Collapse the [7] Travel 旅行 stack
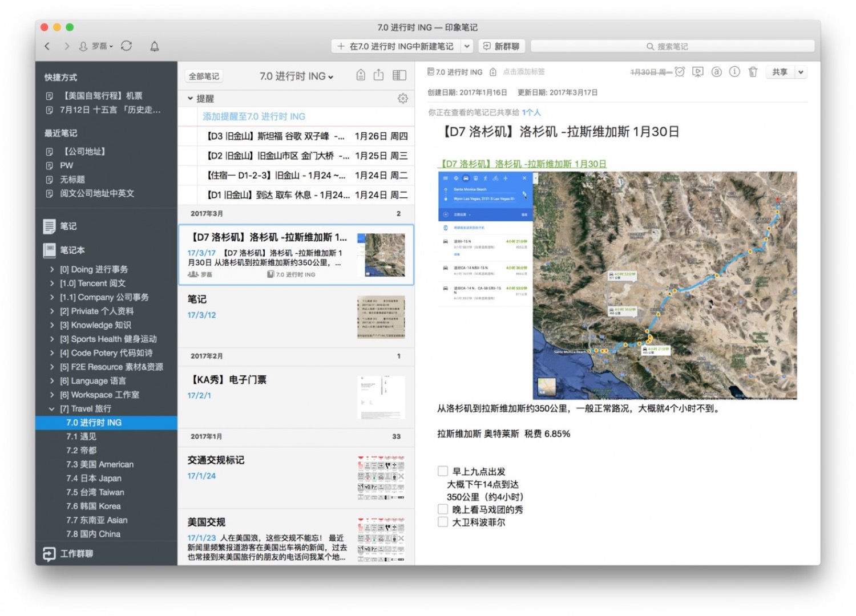Image resolution: width=856 pixels, height=616 pixels. 52,409
